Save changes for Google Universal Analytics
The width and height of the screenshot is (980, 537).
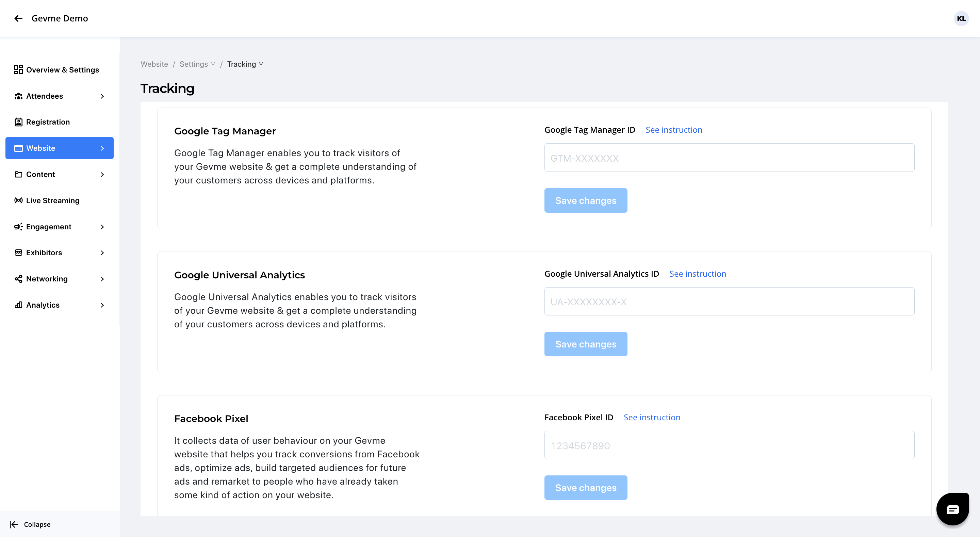tap(586, 344)
